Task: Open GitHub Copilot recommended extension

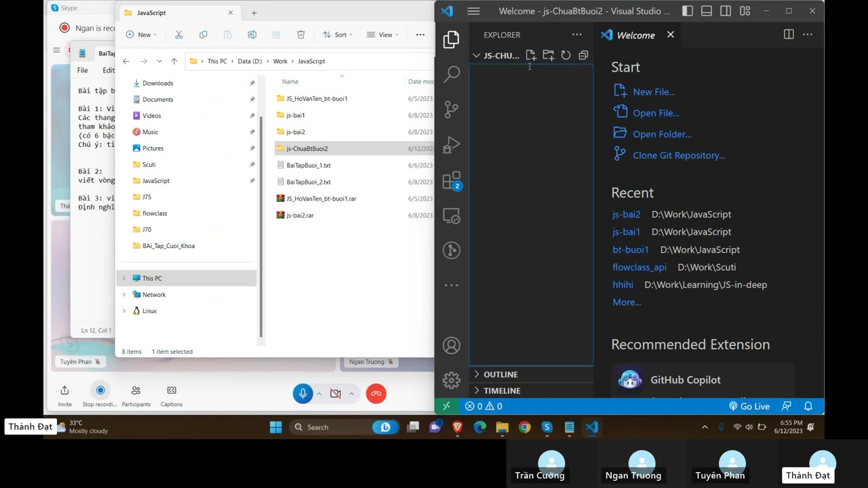Action: click(703, 380)
